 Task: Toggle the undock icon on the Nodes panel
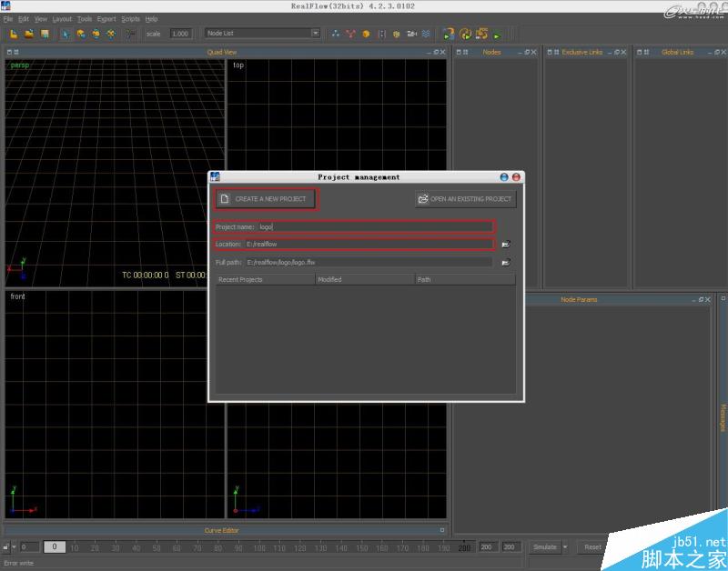525,52
